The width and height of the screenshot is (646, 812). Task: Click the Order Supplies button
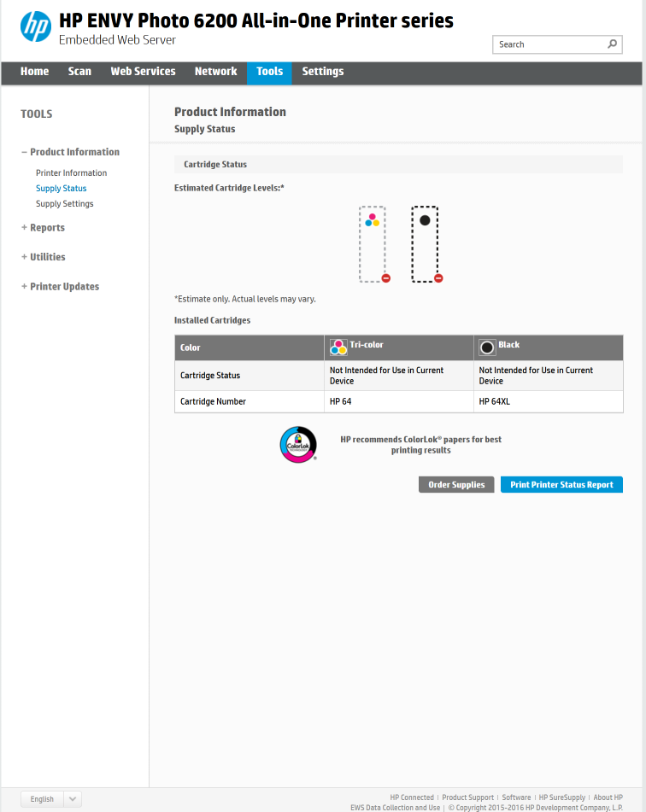[456, 485]
